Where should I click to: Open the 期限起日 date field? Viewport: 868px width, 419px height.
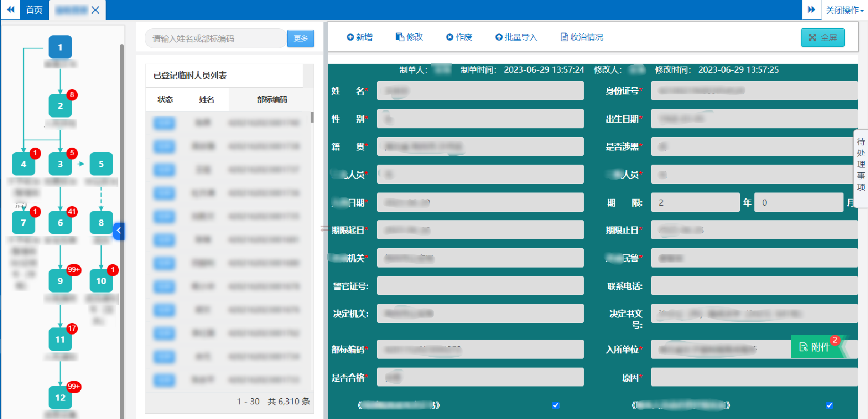[480, 230]
